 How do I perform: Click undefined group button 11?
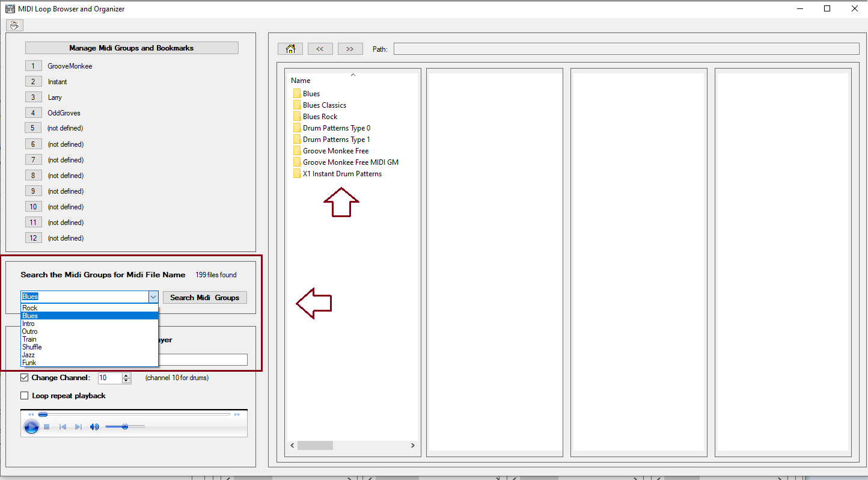(34, 222)
